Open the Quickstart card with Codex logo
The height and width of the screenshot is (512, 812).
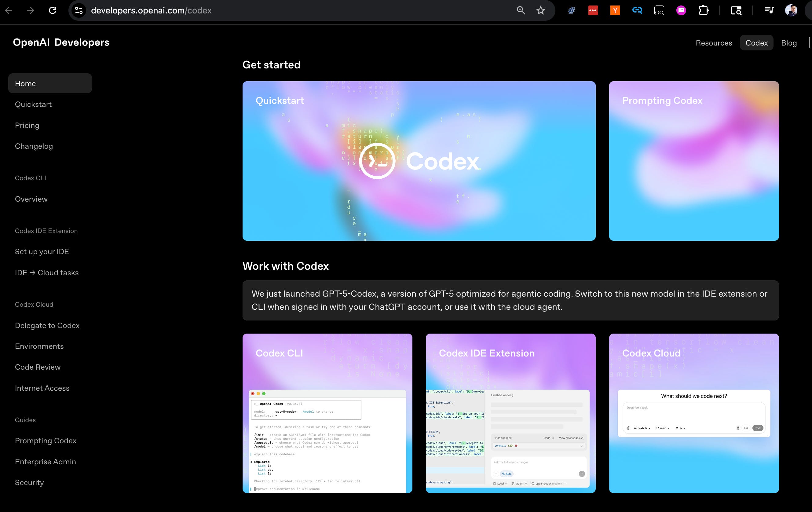coord(419,161)
